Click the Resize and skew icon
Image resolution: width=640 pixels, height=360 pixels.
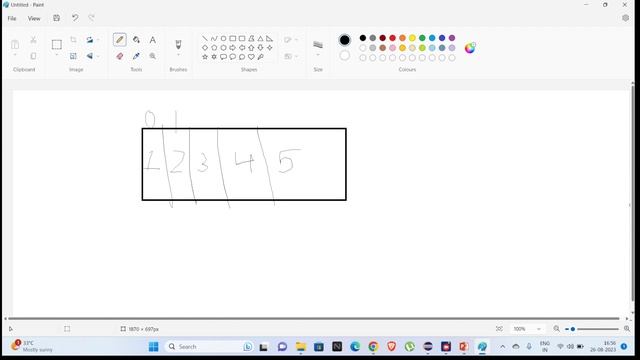pos(73,56)
